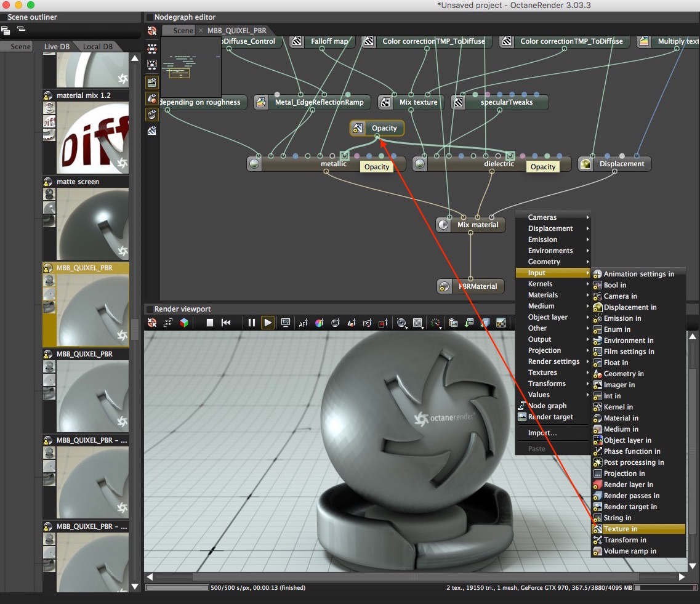Choose Material in from Input submenu
Image resolution: width=700 pixels, height=604 pixels.
click(x=638, y=418)
